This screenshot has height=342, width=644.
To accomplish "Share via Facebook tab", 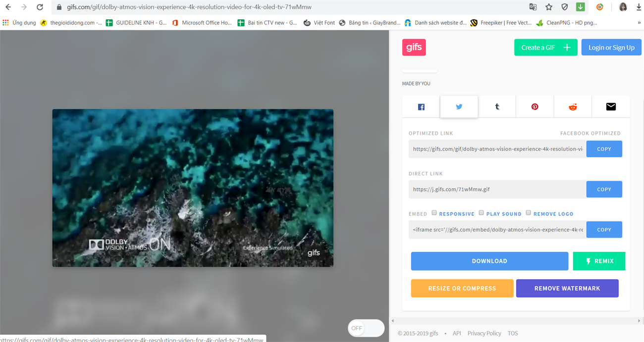I will 421,107.
